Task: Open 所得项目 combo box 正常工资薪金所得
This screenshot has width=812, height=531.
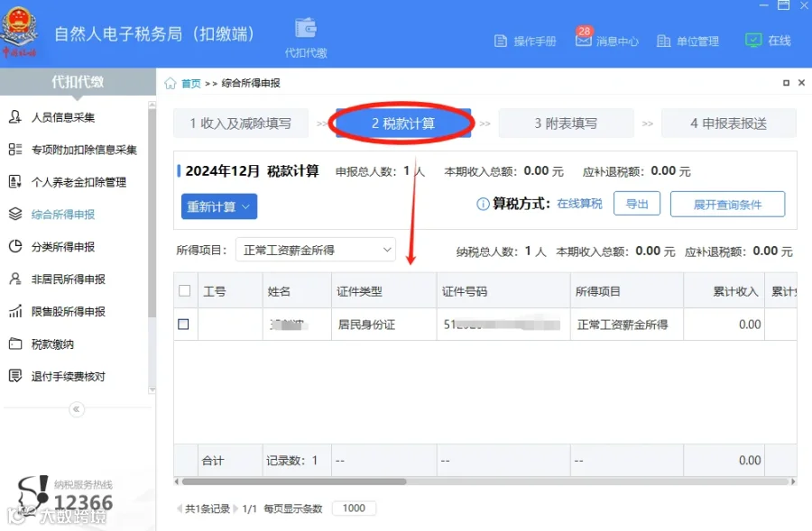Action: pyautogui.click(x=316, y=250)
